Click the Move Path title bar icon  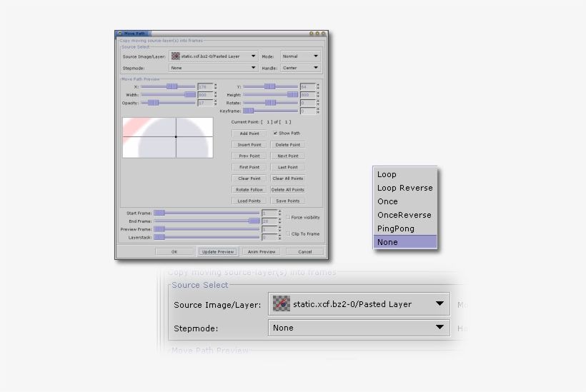[119, 34]
